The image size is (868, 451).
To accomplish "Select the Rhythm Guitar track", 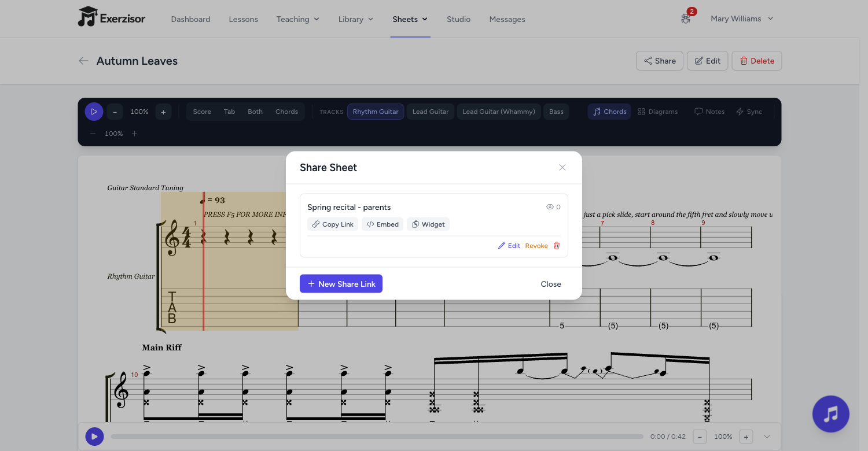I will tap(376, 112).
